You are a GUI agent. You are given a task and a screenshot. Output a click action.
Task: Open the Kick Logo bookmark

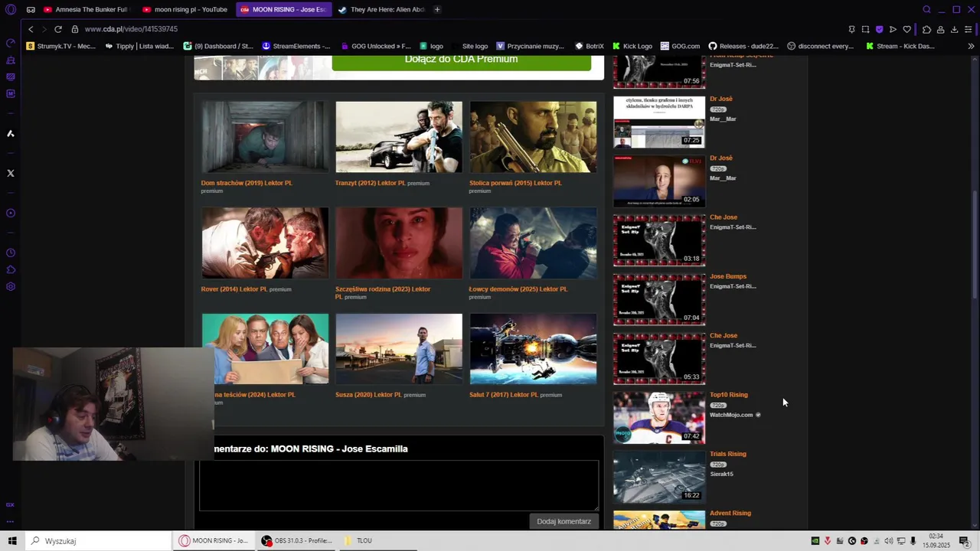pyautogui.click(x=632, y=46)
